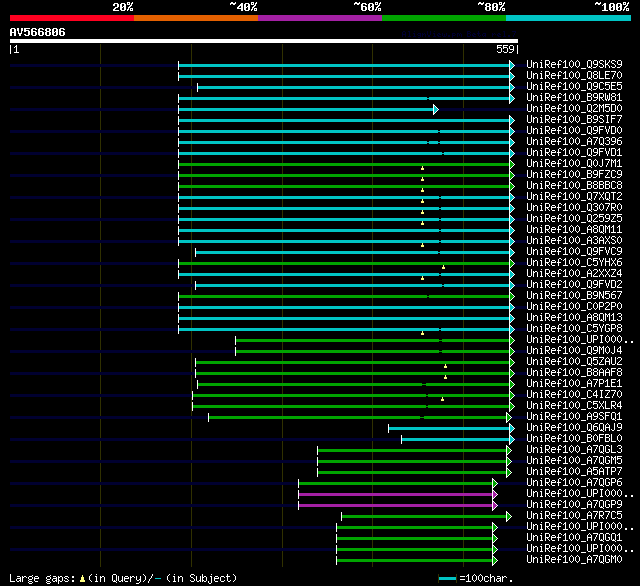Select the UniRef100_Q9FVD1 label

pyautogui.click(x=574, y=153)
